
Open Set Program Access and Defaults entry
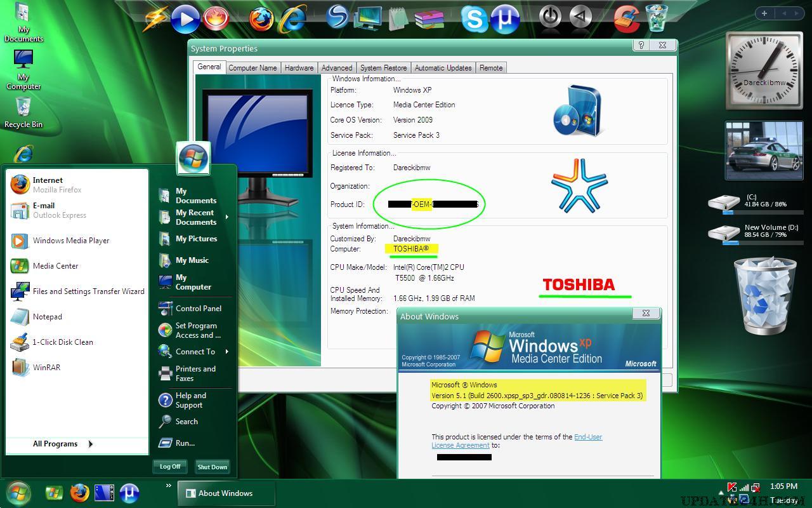193,330
